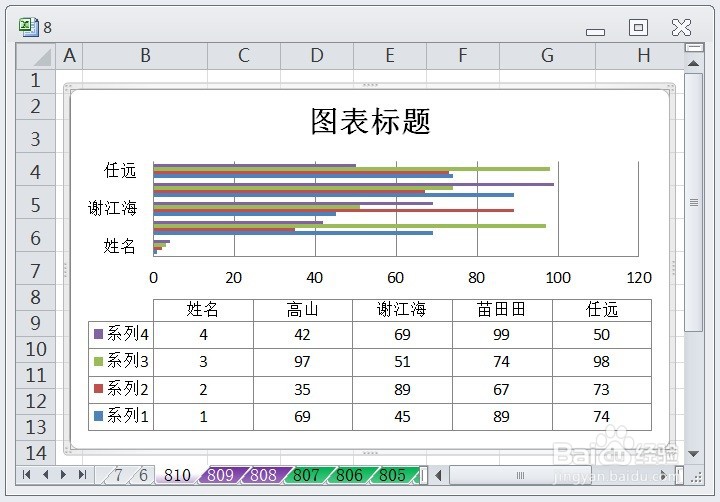The width and height of the screenshot is (720, 502).
Task: Click axis label 姓名 on chart
Action: pyautogui.click(x=119, y=247)
